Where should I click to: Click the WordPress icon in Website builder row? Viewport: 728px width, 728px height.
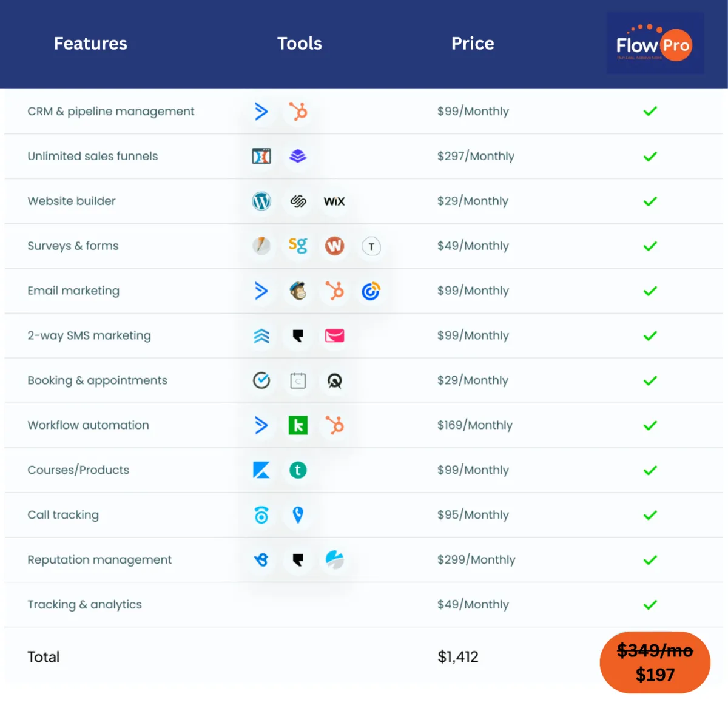pos(261,201)
